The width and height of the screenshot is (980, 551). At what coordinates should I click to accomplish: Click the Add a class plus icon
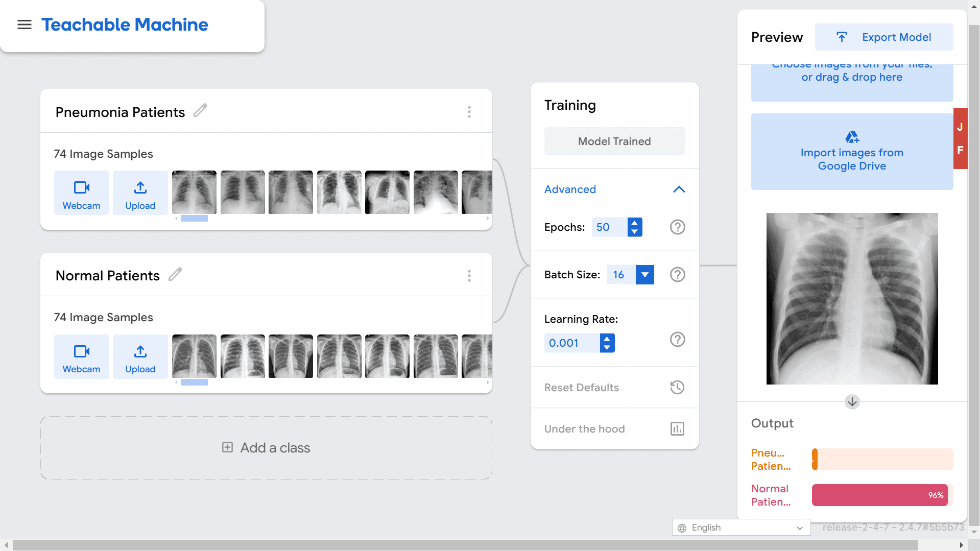[227, 447]
